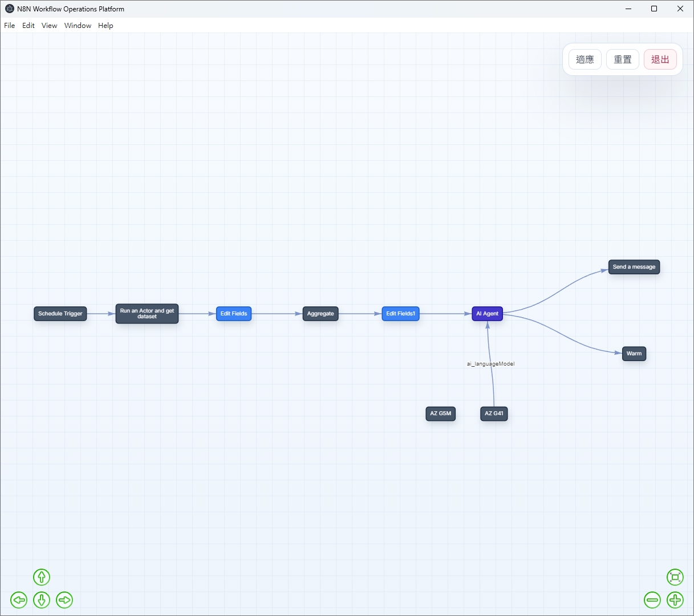The width and height of the screenshot is (694, 616).
Task: Select the Send a message node
Action: point(634,267)
